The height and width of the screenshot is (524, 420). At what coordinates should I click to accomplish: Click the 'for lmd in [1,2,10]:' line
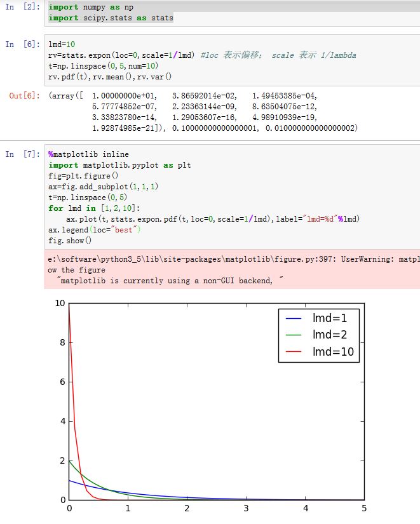(x=97, y=208)
